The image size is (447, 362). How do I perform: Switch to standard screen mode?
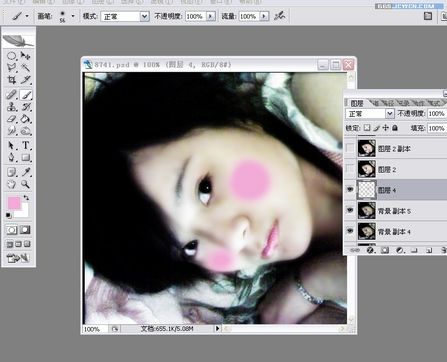(10, 244)
